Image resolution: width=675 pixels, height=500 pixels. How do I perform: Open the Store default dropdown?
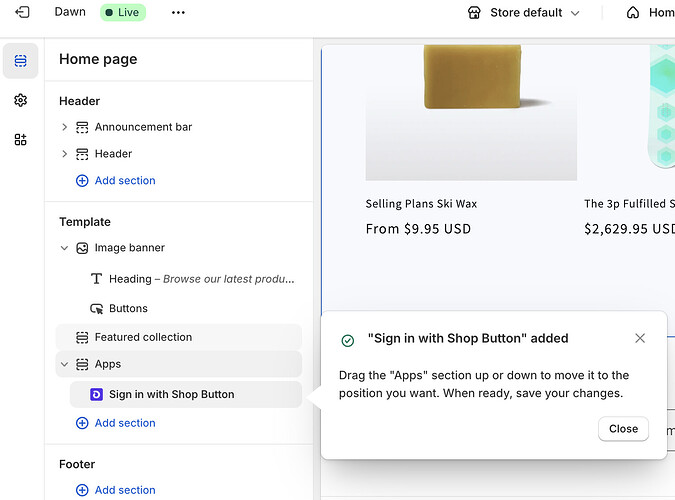click(x=523, y=13)
